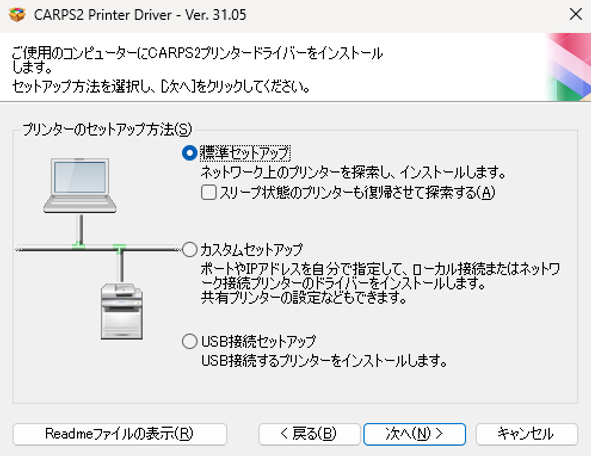Click the USB接続セットアップ label text

click(x=258, y=341)
